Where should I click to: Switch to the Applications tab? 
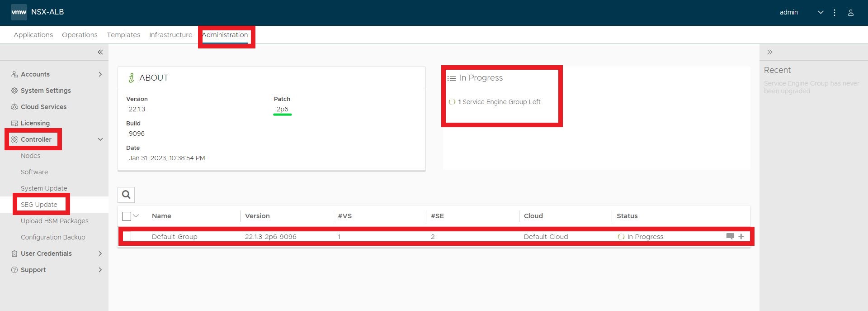click(33, 35)
